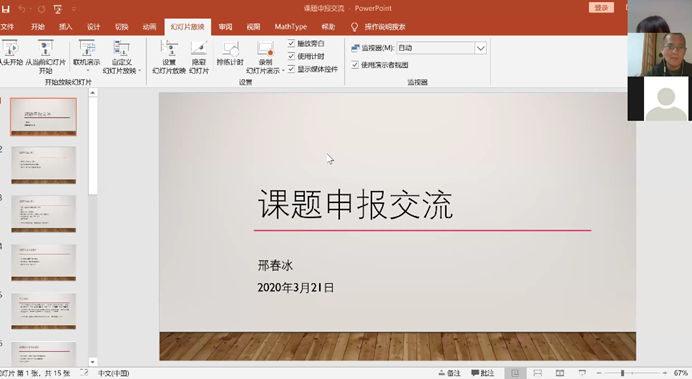
Task: Expand the 录制幻灯片演示 dropdown arrow
Action: tap(283, 71)
